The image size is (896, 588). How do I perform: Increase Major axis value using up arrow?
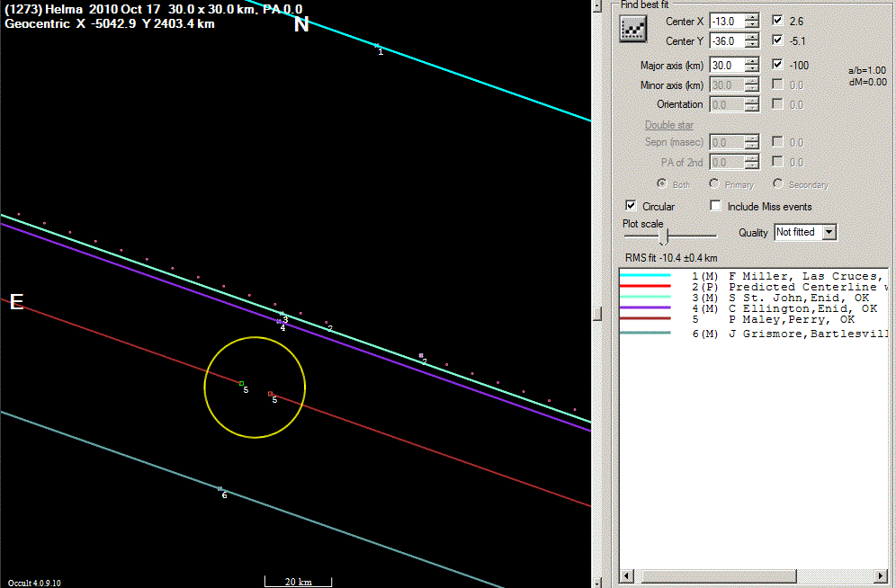tap(752, 61)
